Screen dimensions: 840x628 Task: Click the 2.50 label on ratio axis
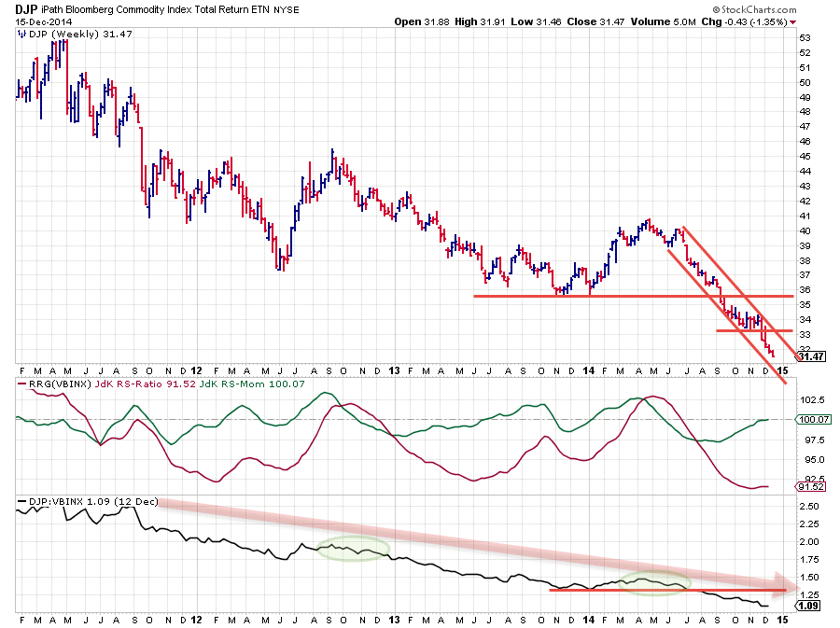click(809, 507)
